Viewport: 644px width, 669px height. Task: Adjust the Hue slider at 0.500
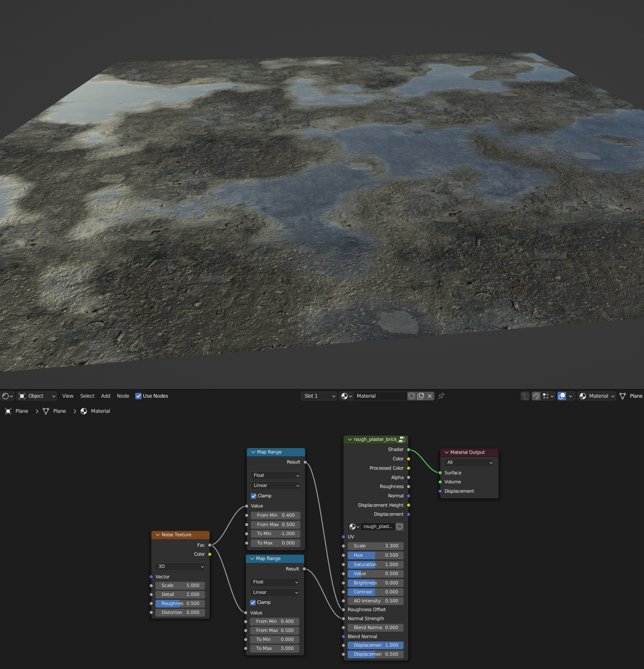tap(375, 555)
